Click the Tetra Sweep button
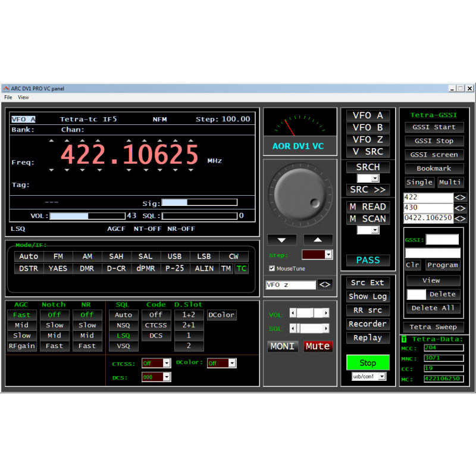 click(433, 327)
